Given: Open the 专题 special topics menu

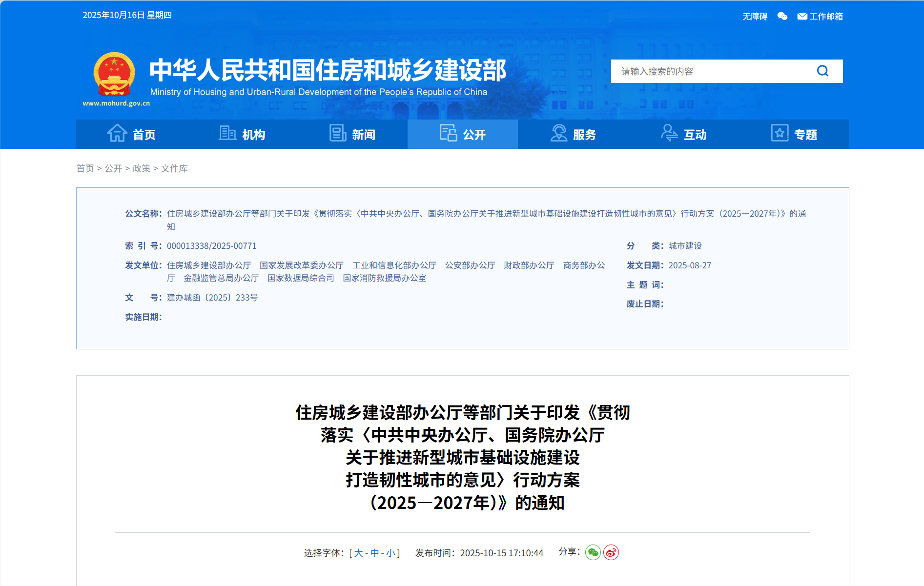Looking at the screenshot, I should (x=794, y=134).
